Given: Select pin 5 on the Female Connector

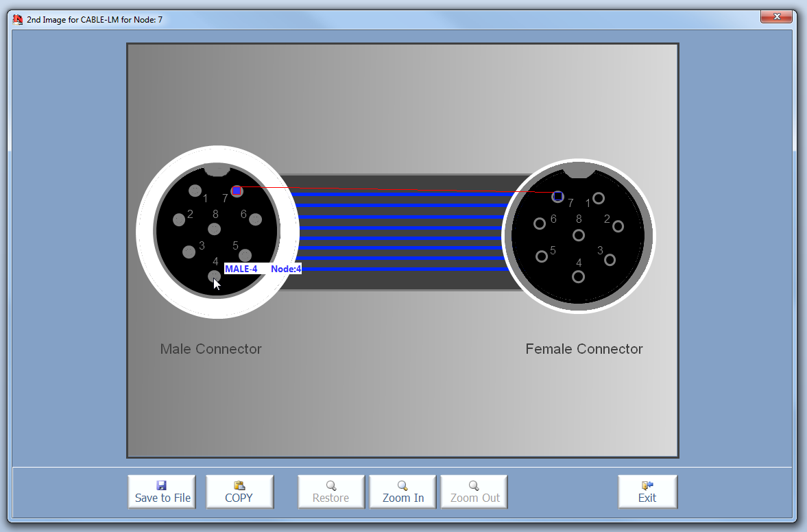Looking at the screenshot, I should click(x=542, y=256).
